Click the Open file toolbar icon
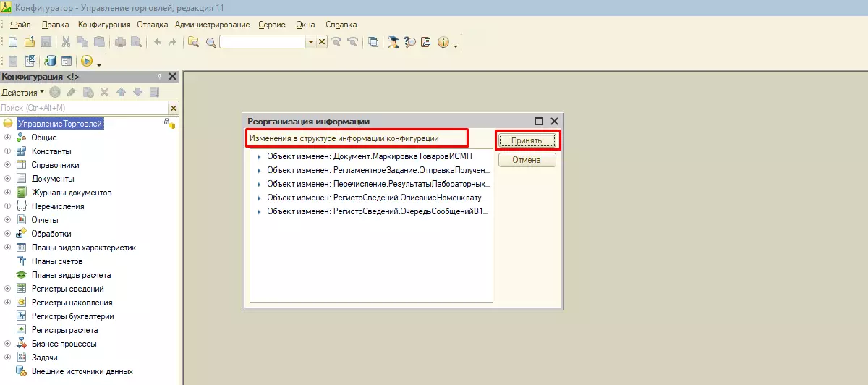This screenshot has width=868, height=385. pos(30,43)
